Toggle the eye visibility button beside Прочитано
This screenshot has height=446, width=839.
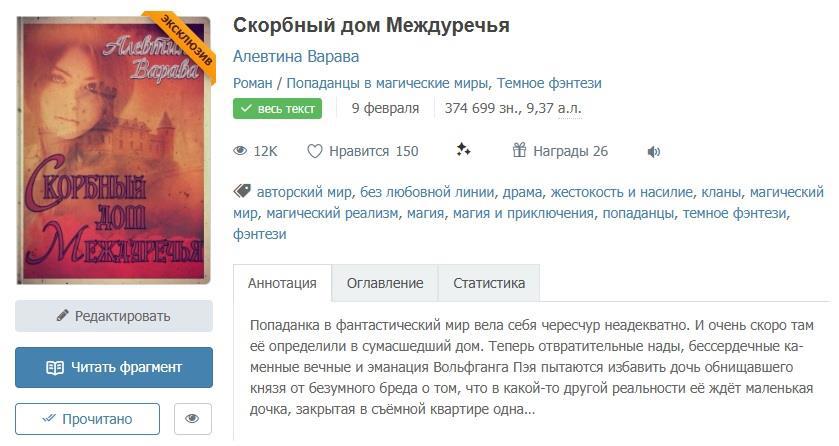(193, 419)
